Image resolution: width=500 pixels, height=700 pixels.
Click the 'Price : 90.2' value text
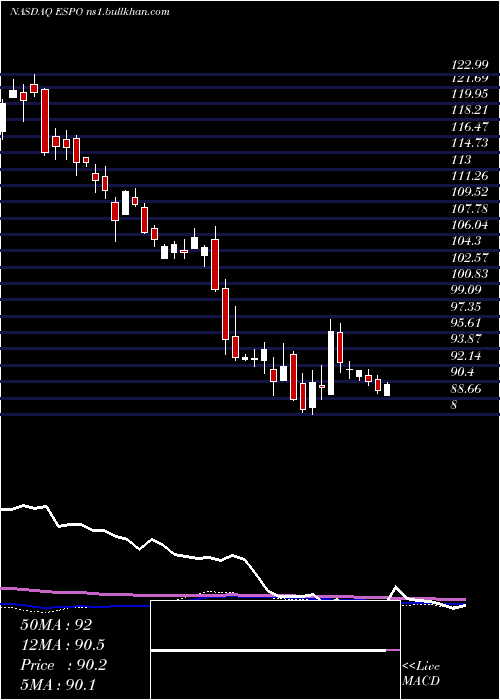[x=63, y=665]
